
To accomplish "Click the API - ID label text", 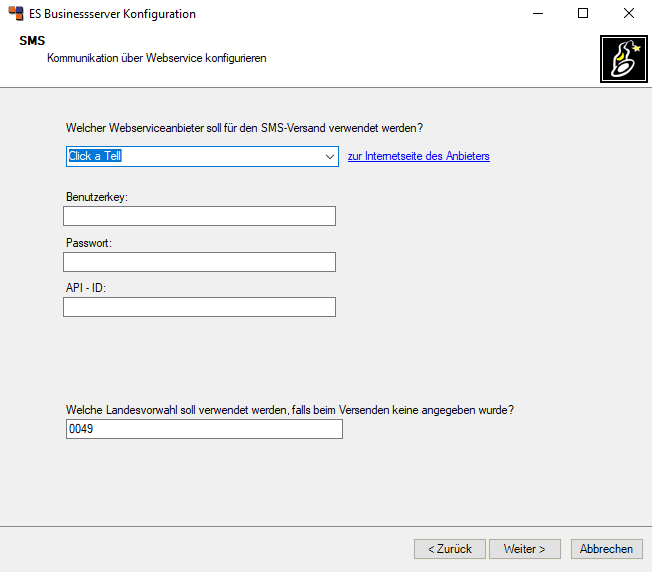I will 86,288.
